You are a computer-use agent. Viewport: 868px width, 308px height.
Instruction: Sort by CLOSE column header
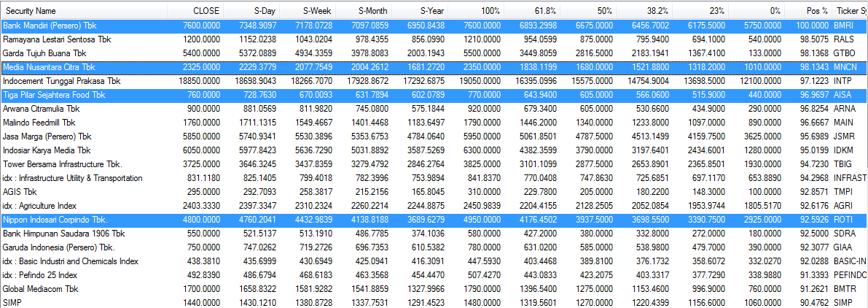pos(196,10)
